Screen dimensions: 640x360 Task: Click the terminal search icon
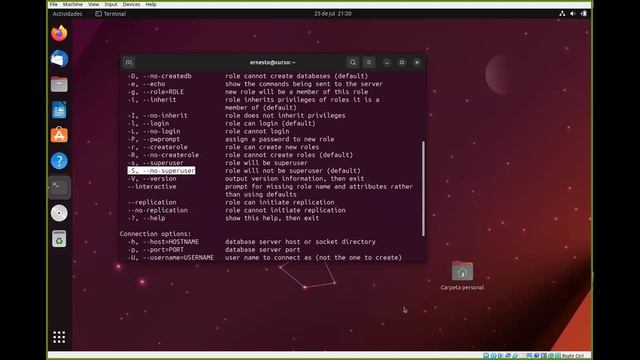(353, 62)
